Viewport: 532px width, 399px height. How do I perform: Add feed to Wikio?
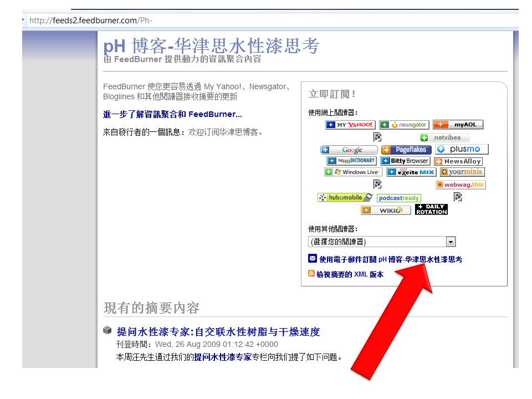(x=386, y=211)
